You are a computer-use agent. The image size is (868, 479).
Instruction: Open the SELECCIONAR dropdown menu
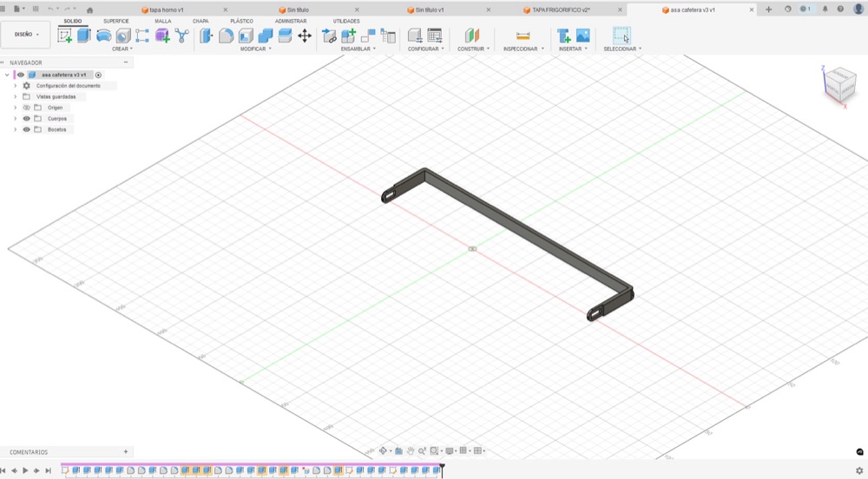click(622, 49)
